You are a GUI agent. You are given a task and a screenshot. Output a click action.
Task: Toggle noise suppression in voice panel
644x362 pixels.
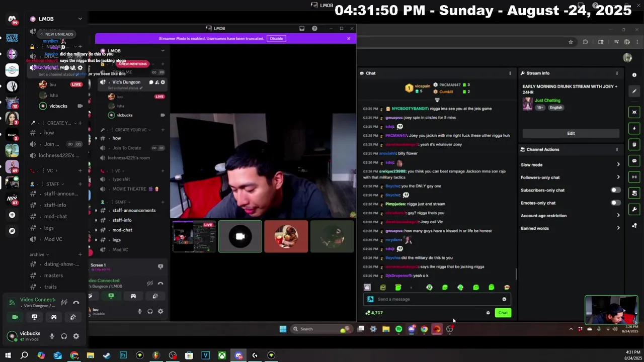[64, 302]
